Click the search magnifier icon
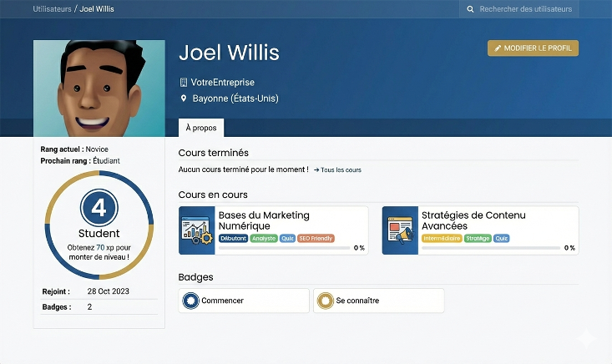Image resolution: width=612 pixels, height=364 pixels. [470, 9]
